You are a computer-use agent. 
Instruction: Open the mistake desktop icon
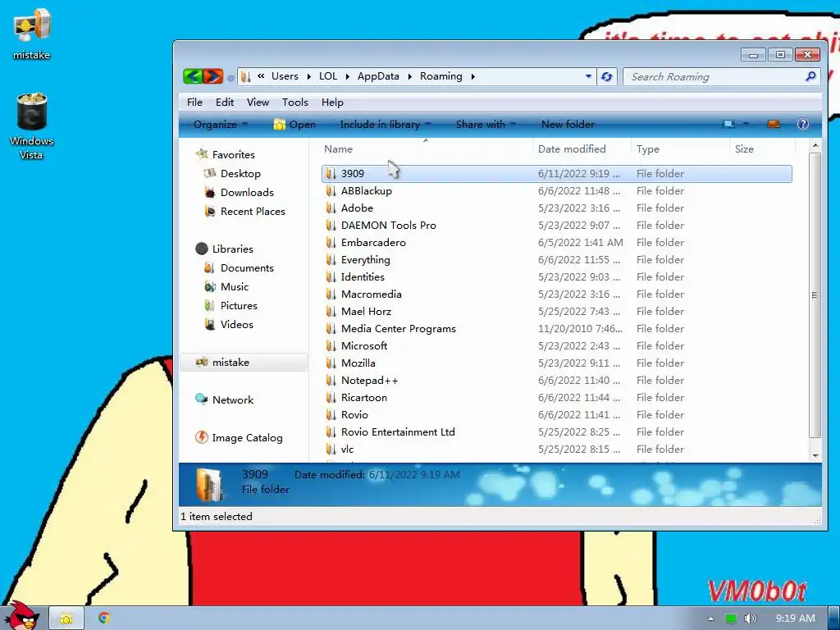tap(32, 34)
